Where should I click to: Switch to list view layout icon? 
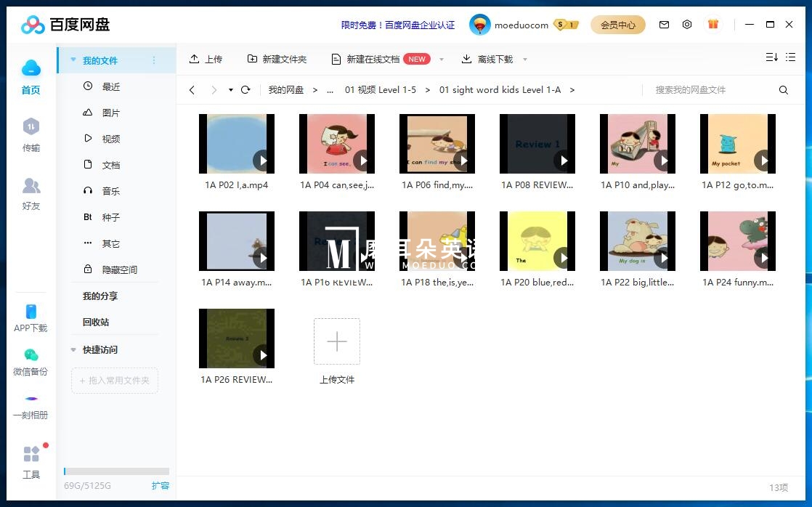(790, 57)
